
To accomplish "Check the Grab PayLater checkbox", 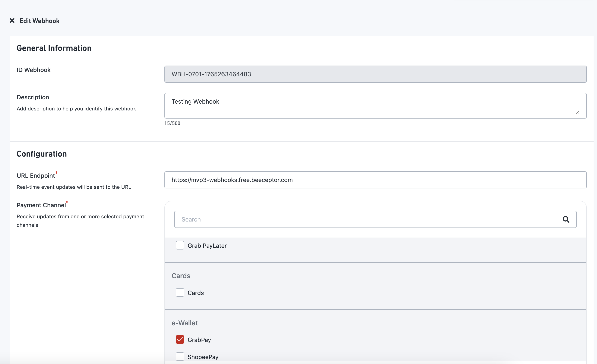I will (180, 245).
